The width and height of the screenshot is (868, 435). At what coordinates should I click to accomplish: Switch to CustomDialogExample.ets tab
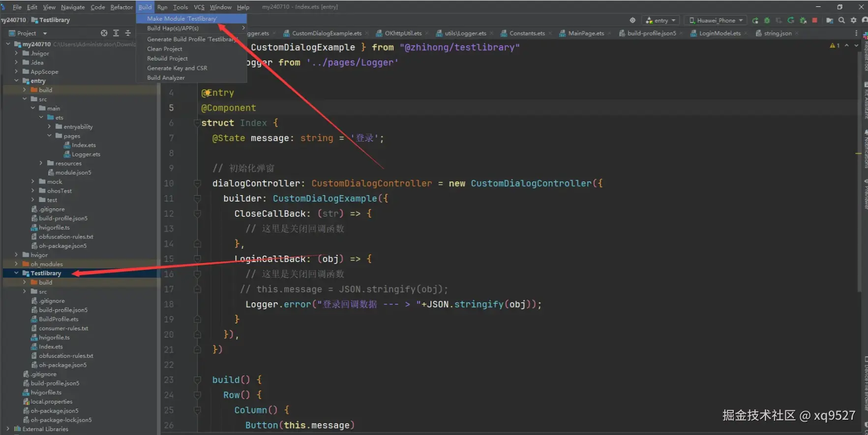point(327,33)
